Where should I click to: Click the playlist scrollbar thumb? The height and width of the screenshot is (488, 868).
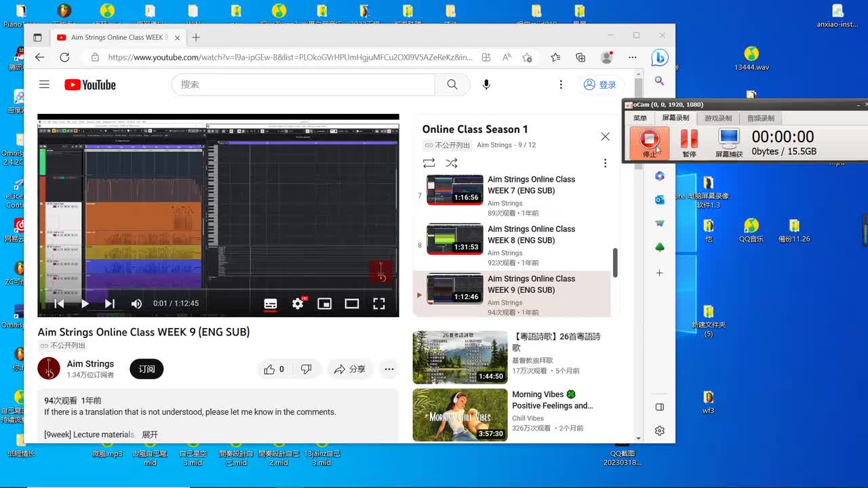pos(615,262)
